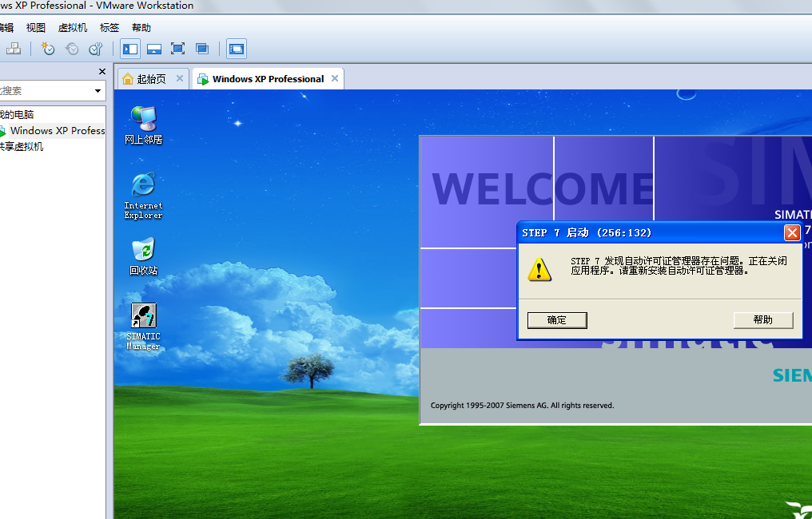Open the 帮助 menu
This screenshot has height=519, width=812.
click(141, 27)
